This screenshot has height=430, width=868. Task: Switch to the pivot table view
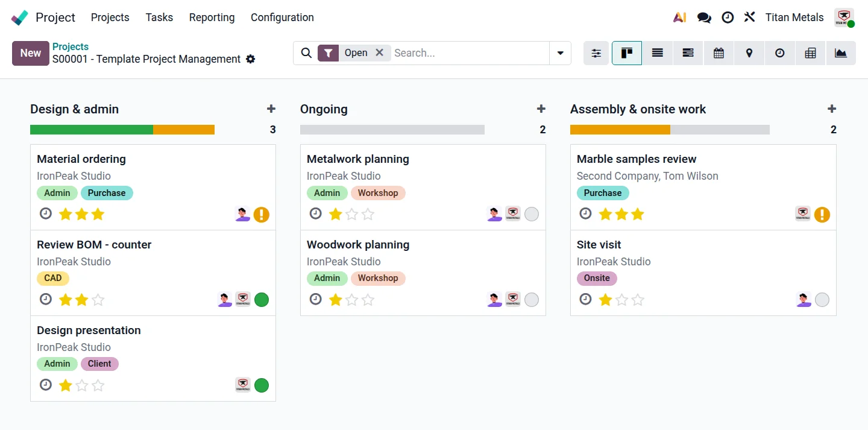pos(810,53)
